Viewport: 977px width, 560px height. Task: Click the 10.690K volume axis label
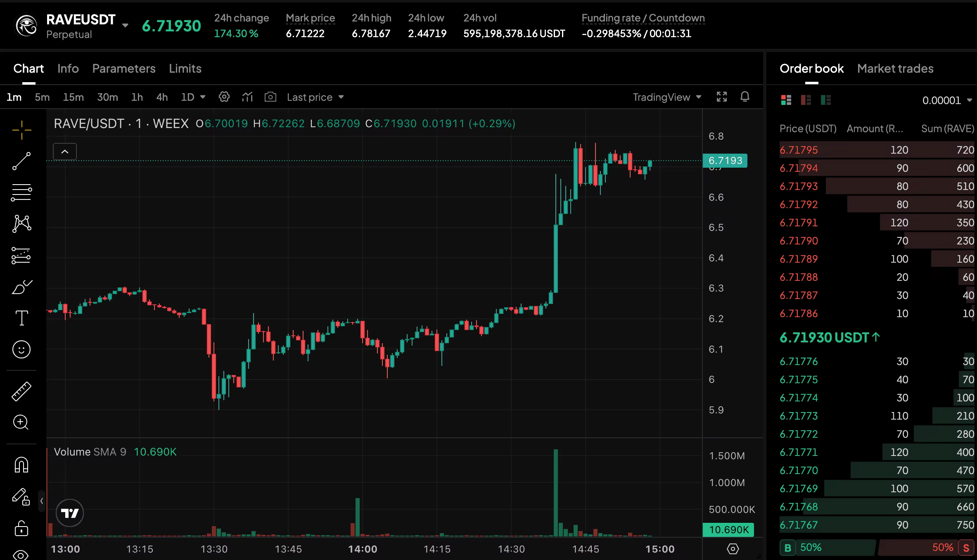pos(728,530)
